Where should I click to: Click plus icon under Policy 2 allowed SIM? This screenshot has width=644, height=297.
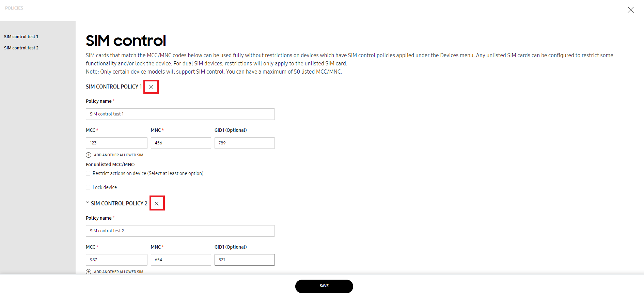89,272
